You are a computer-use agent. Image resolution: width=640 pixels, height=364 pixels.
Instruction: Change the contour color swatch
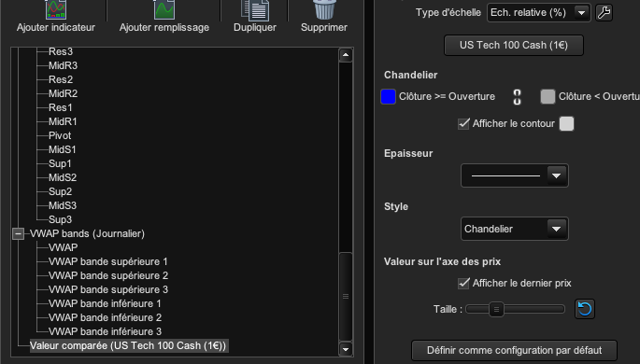(566, 124)
